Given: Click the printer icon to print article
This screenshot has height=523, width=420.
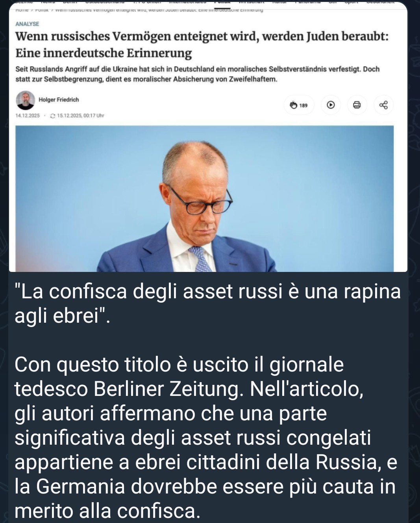Looking at the screenshot, I should 357,105.
